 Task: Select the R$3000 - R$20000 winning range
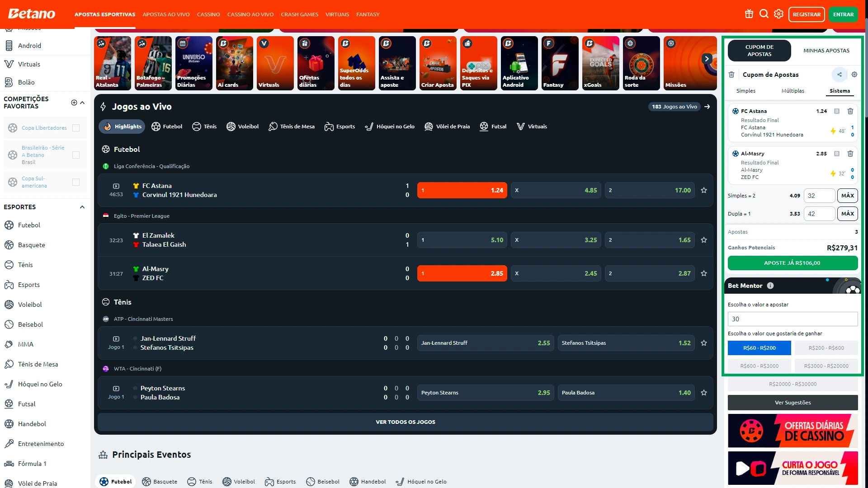point(826,366)
